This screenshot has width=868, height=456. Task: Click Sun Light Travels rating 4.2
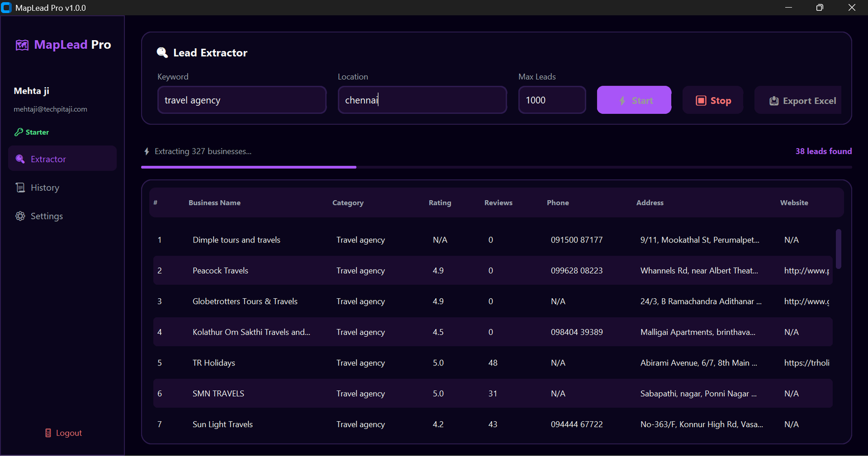pos(438,425)
